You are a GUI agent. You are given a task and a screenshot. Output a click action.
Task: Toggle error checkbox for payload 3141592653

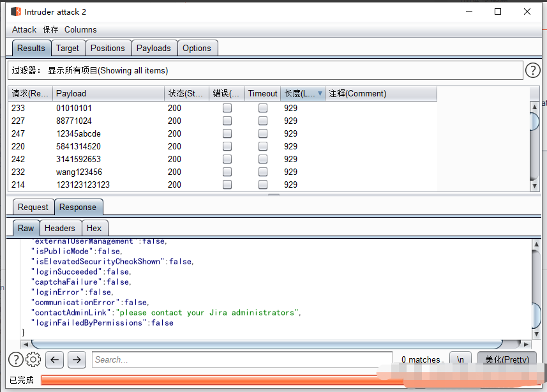[227, 159]
